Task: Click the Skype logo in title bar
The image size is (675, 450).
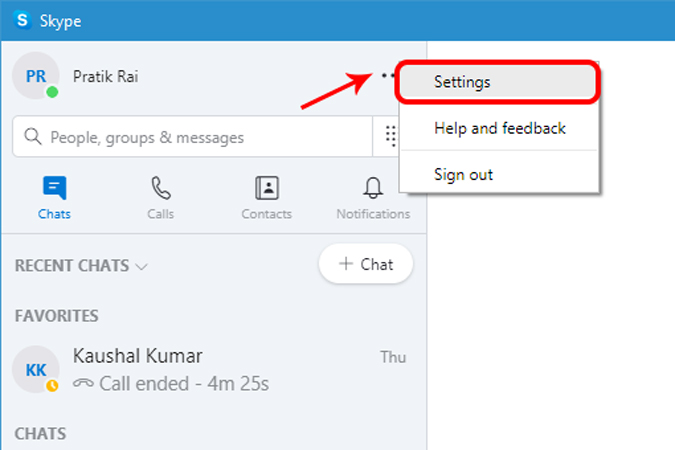Action: (x=22, y=20)
